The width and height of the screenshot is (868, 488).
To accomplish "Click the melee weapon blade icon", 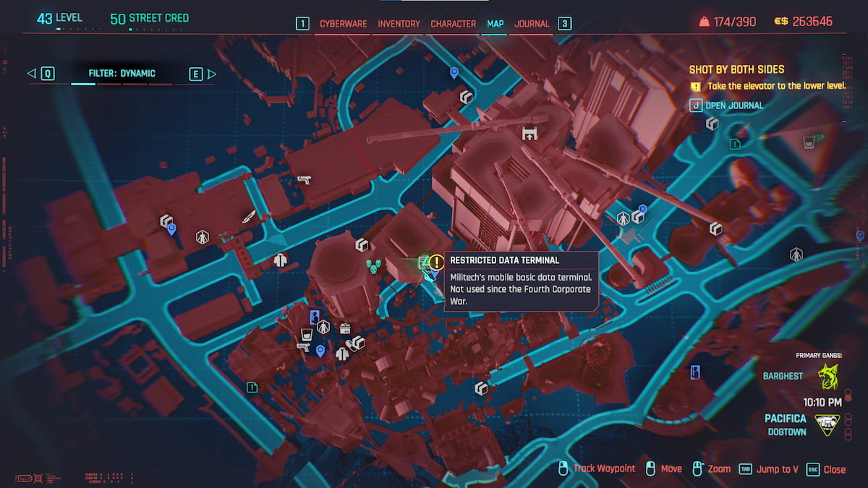I will click(249, 217).
